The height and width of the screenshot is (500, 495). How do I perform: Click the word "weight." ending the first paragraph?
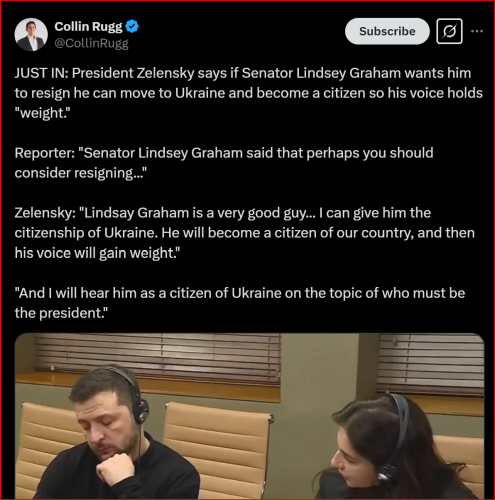point(42,113)
